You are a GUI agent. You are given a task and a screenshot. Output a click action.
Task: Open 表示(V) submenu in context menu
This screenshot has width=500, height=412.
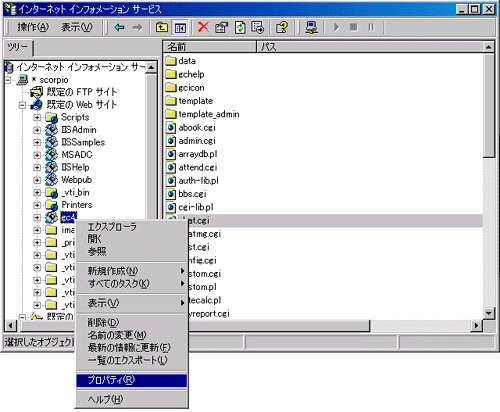(131, 303)
